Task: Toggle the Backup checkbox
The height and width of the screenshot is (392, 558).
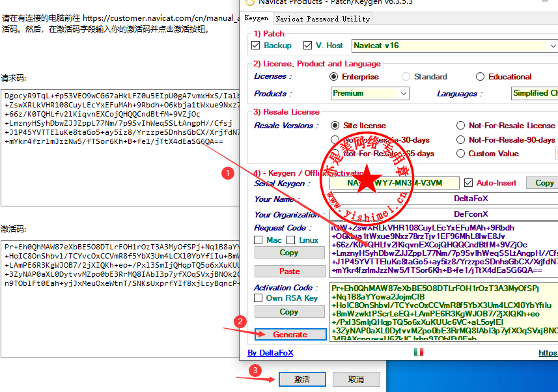Action: point(255,45)
